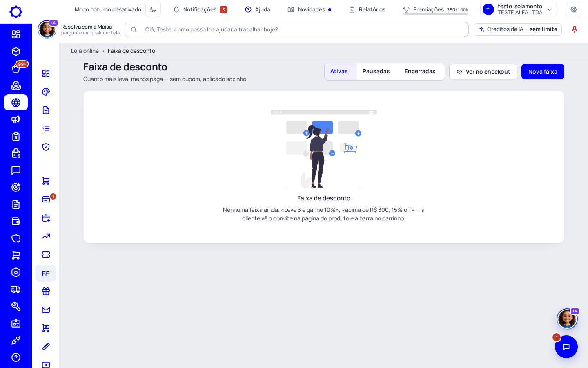Image resolution: width=588 pixels, height=368 pixels.
Task: Click the delivery truck icon
Action: tap(16, 289)
